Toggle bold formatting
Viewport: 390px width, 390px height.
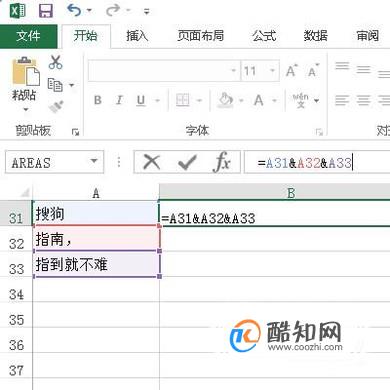pyautogui.click(x=97, y=100)
